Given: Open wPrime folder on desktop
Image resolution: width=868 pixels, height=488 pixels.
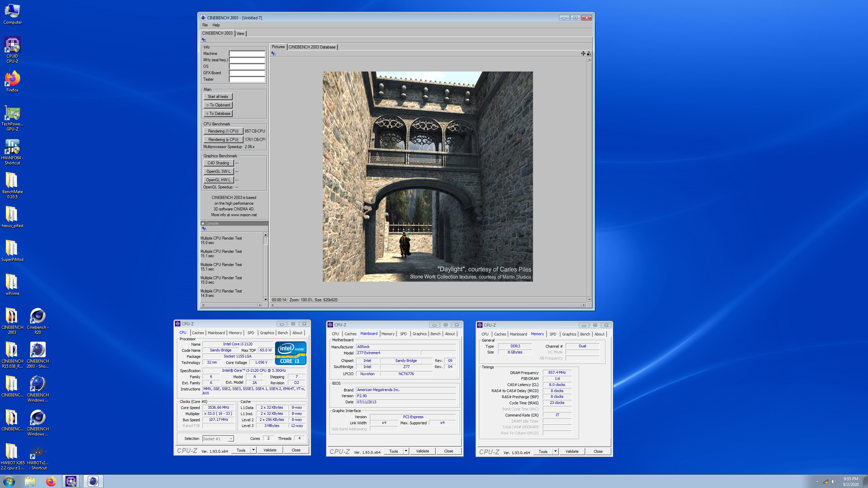Looking at the screenshot, I should [13, 285].
